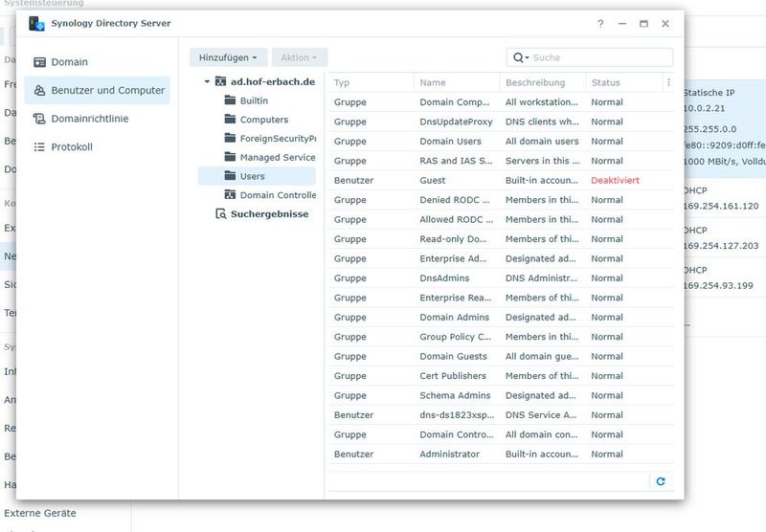The image size is (766, 532).
Task: Click the Suchergebnisse search icon
Action: click(221, 213)
